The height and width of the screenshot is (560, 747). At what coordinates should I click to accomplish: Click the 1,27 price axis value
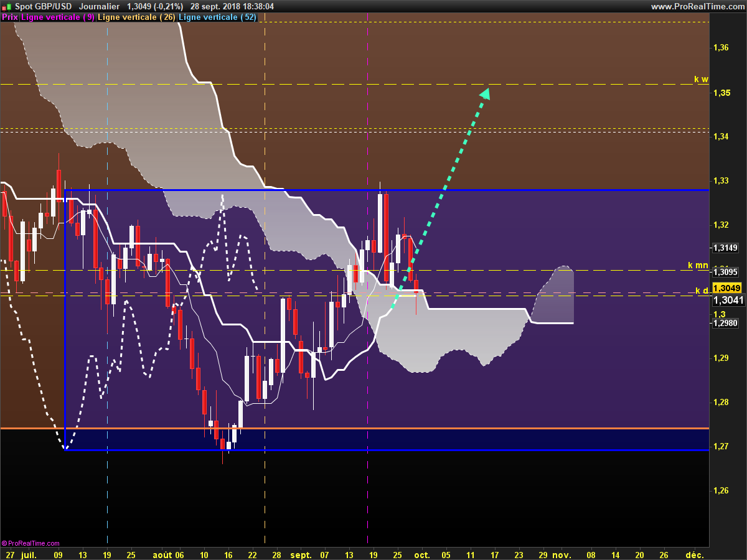[x=721, y=446]
